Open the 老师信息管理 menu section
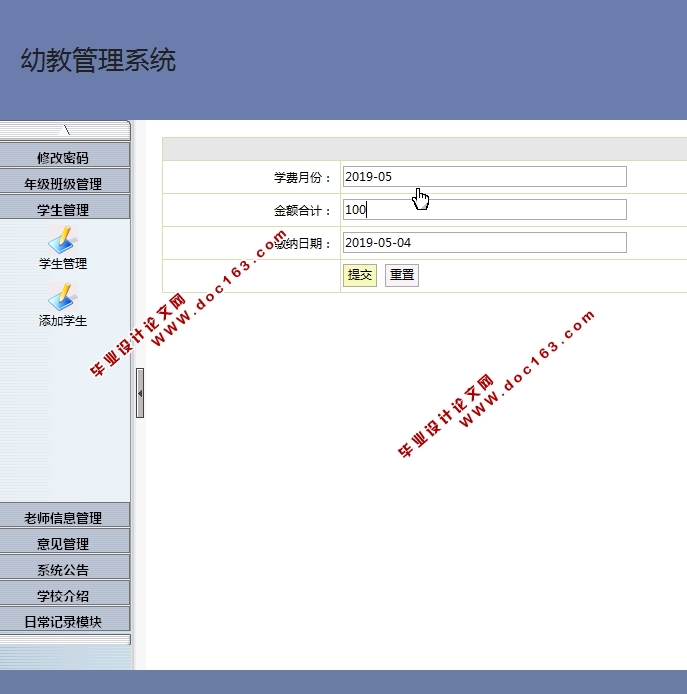This screenshot has height=694, width=687. pyautogui.click(x=65, y=515)
